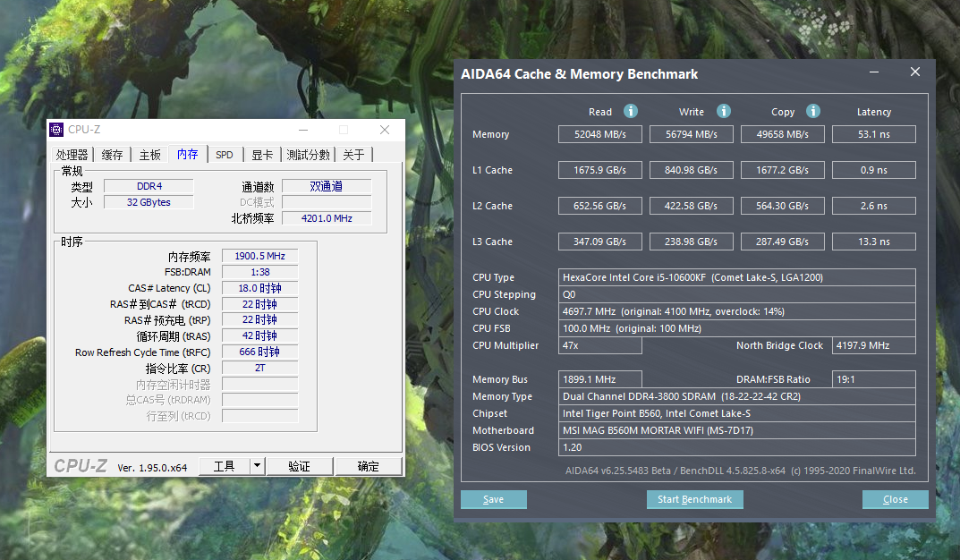Click the L2 Cache Copy value 564.30 GB/s
The width and height of the screenshot is (960, 560).
[783, 206]
